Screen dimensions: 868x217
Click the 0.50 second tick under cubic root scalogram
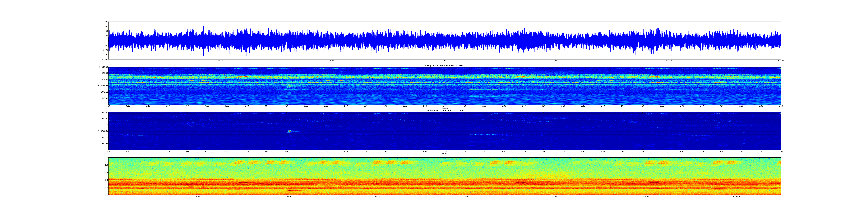pos(207,106)
